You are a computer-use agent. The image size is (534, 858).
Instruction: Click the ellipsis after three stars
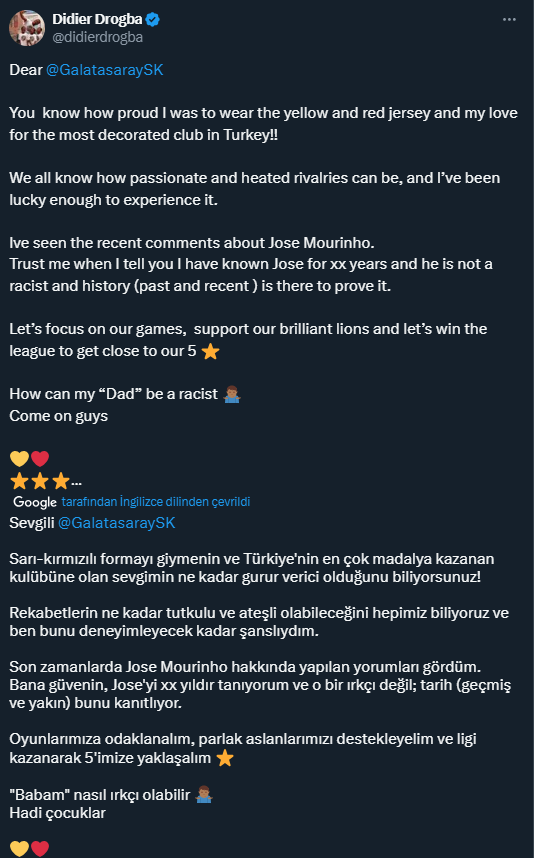click(77, 483)
